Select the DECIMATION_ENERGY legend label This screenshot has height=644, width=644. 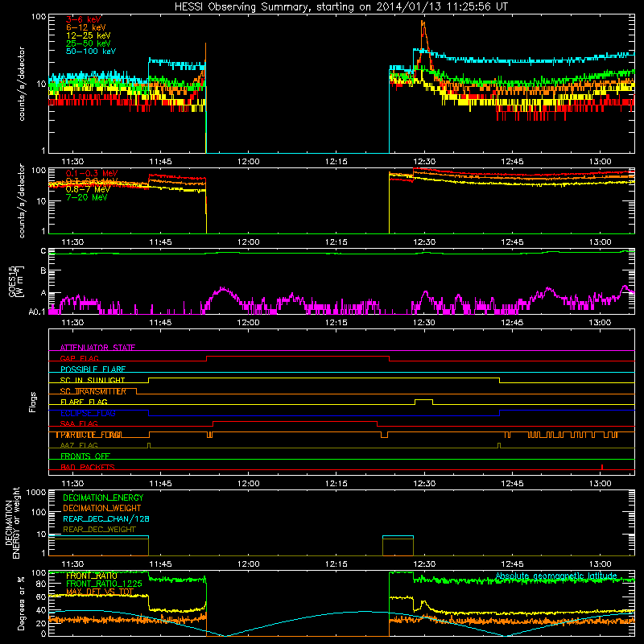103,497
